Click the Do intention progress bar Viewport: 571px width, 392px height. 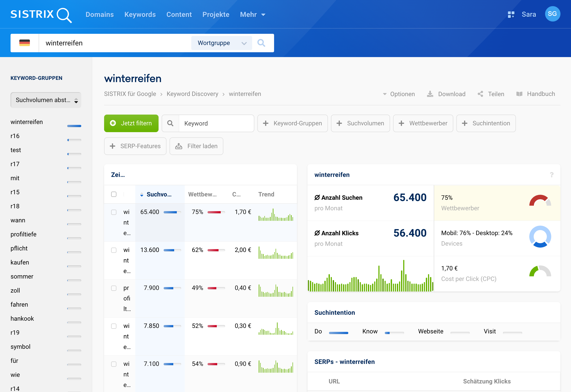click(339, 333)
